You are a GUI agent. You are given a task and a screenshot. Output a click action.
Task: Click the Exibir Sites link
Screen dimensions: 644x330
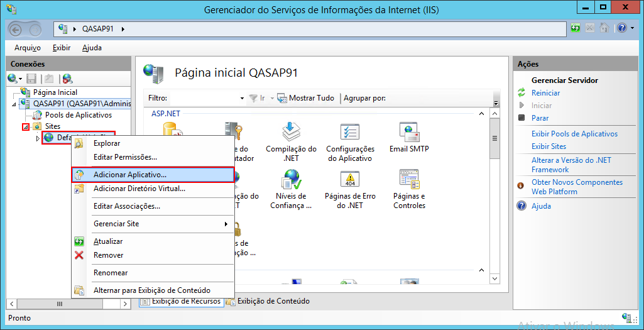548,146
